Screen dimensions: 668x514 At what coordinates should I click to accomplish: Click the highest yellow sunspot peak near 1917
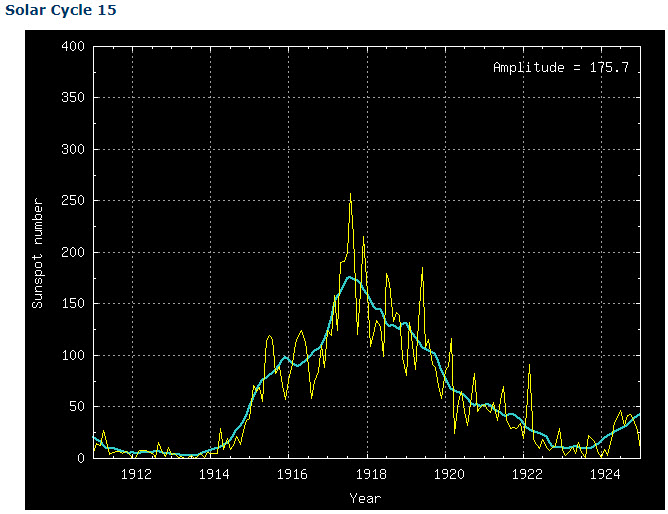tap(351, 195)
